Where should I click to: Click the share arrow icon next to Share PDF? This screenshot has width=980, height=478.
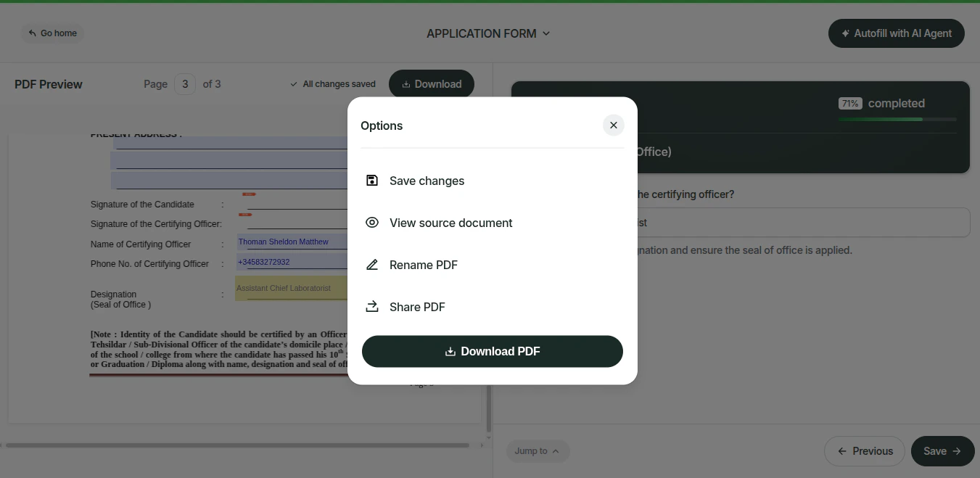pyautogui.click(x=372, y=306)
